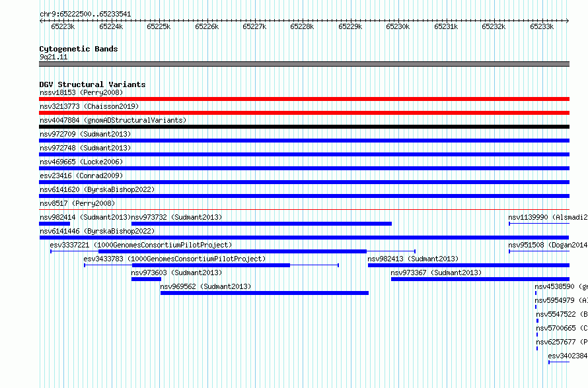Click the nssv18153 (Perry2008) variant label
The width and height of the screenshot is (588, 388).
81,92
